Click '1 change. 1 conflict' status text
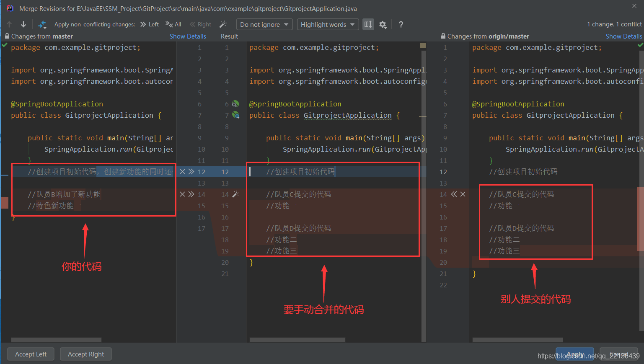The height and width of the screenshot is (364, 644). coord(614,24)
